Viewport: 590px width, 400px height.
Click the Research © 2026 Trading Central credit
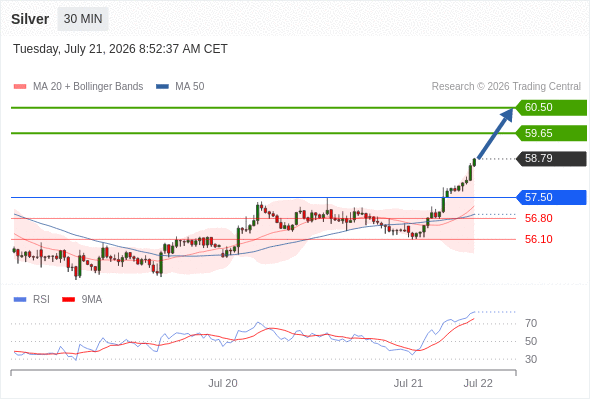[506, 87]
